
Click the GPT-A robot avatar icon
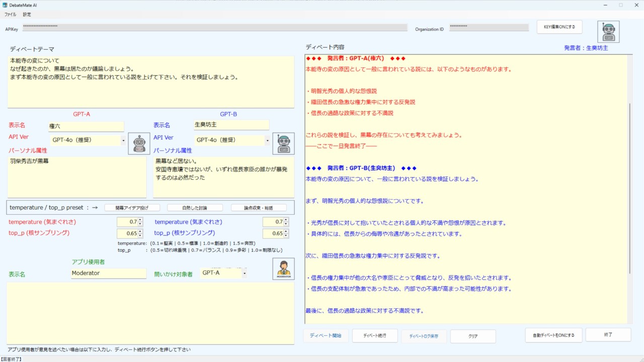139,143
